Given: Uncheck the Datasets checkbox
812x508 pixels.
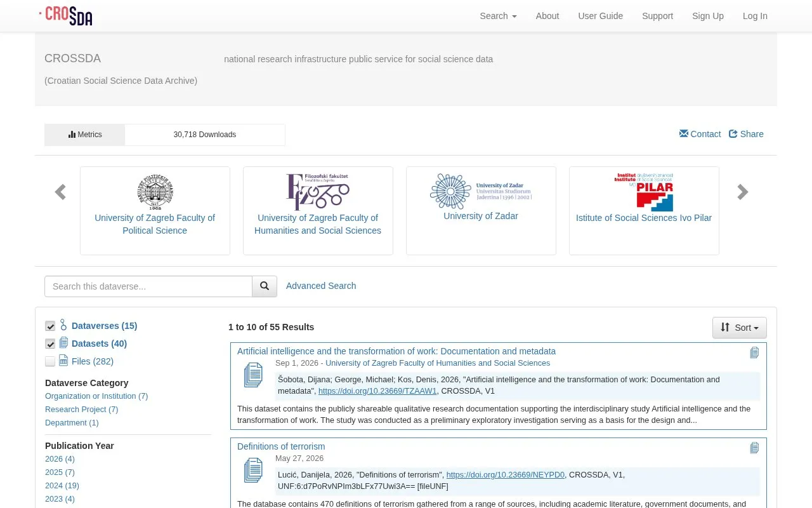Looking at the screenshot, I should pyautogui.click(x=50, y=344).
